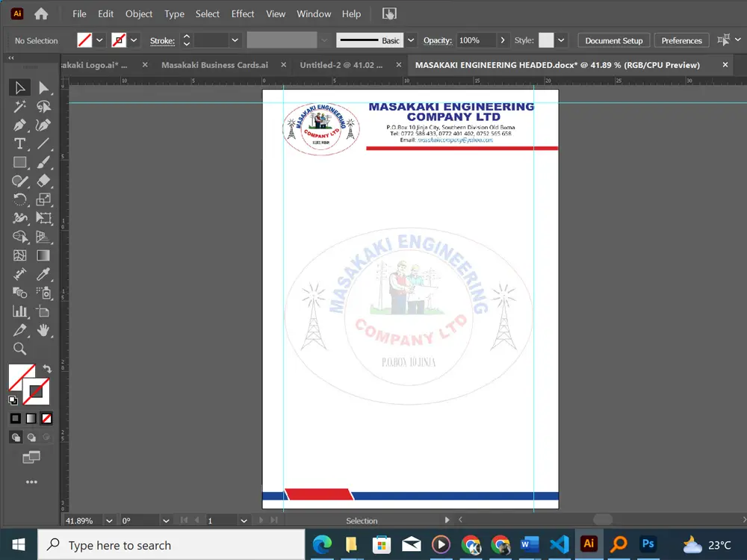Viewport: 747px width, 560px height.
Task: Click the Opacity 100% input field
Action: [476, 40]
